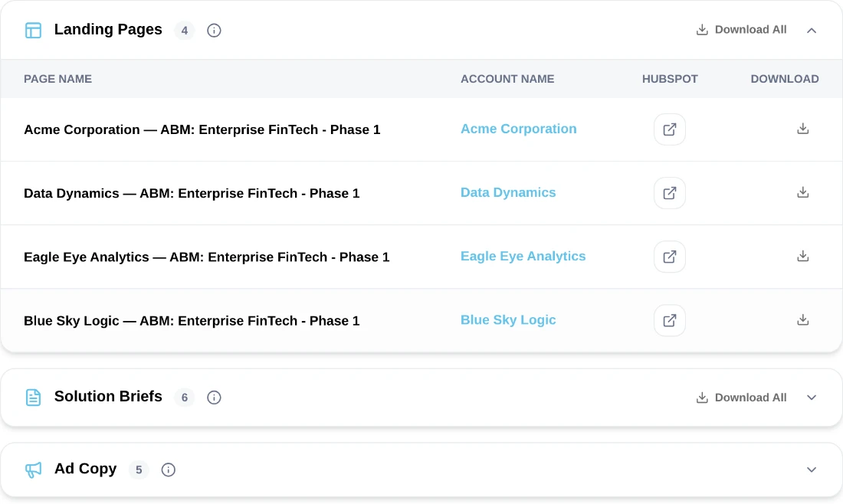This screenshot has width=843, height=504.
Task: Click the HUBSPOT column header
Action: coord(670,79)
